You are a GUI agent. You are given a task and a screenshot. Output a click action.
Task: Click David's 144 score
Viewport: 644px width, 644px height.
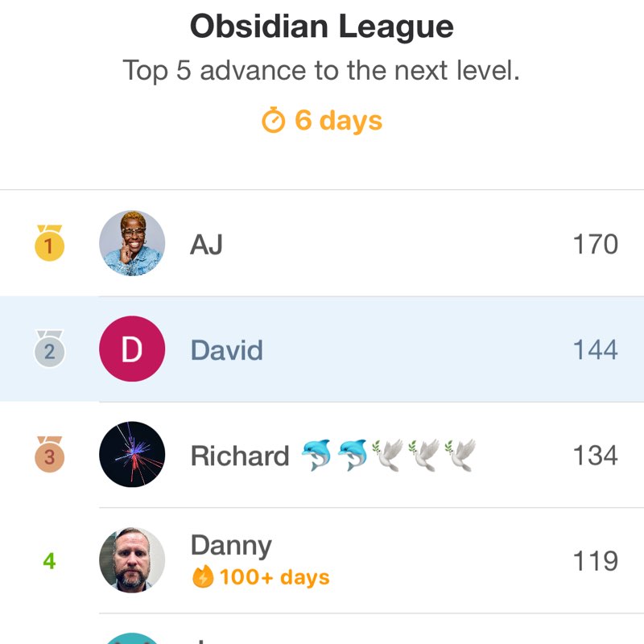click(595, 350)
